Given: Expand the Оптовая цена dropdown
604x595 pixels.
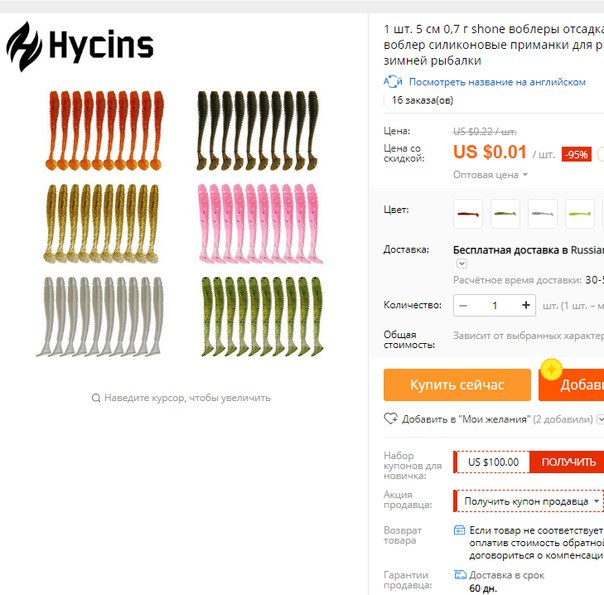Looking at the screenshot, I should click(x=490, y=175).
